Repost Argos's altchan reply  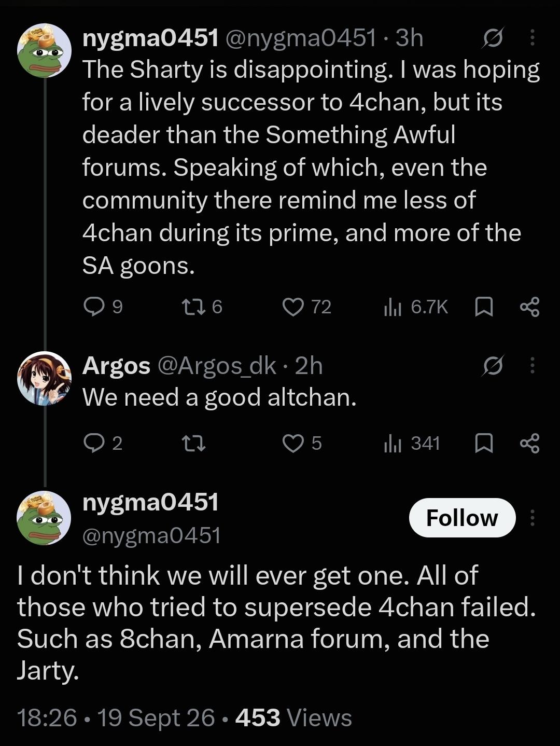194,443
